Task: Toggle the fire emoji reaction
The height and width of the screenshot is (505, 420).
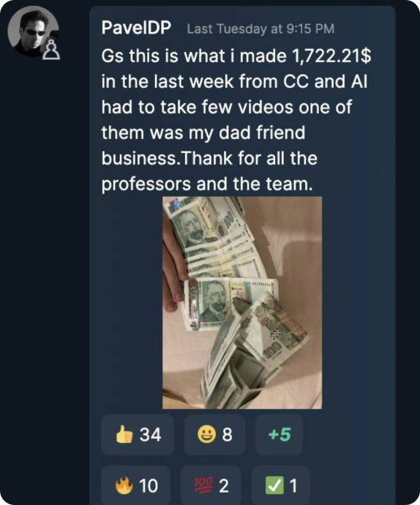Action: pos(135,486)
